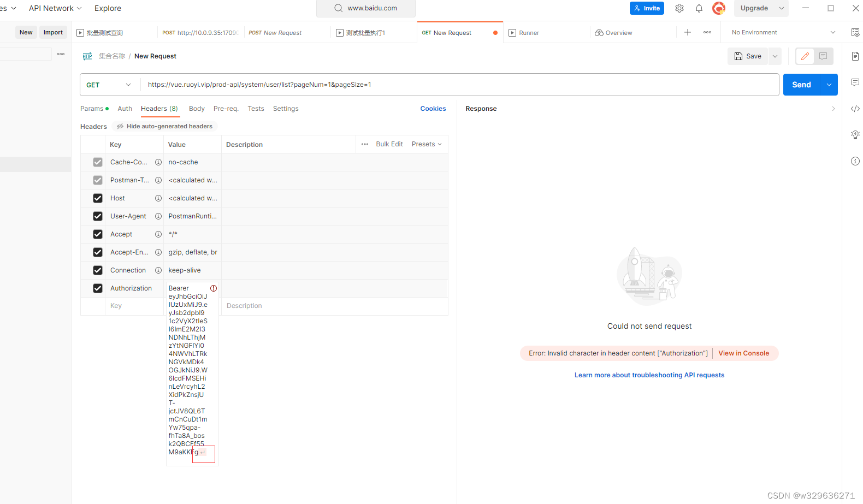This screenshot has width=863, height=504.
Task: Click the search magnifier icon
Action: pos(339,8)
